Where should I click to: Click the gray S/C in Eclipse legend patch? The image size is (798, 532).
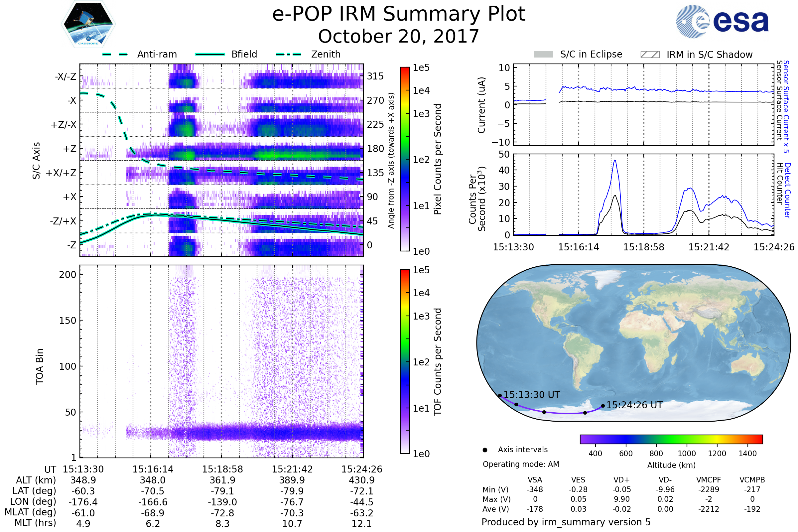click(543, 55)
